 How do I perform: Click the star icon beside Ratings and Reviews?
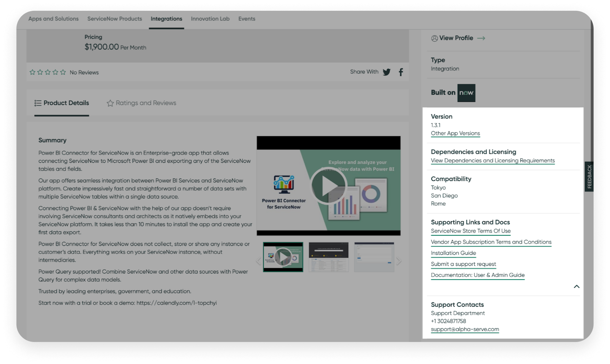tap(110, 103)
